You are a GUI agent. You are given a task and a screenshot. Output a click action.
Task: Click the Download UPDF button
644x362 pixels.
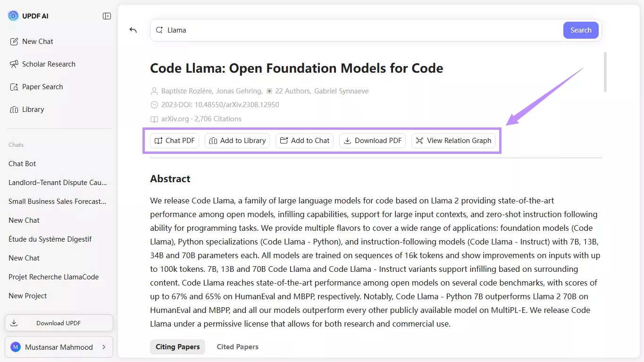coord(59,323)
